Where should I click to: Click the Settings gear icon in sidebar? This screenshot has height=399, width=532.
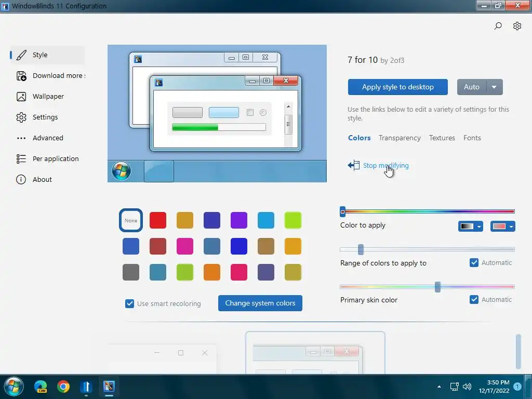coord(21,117)
